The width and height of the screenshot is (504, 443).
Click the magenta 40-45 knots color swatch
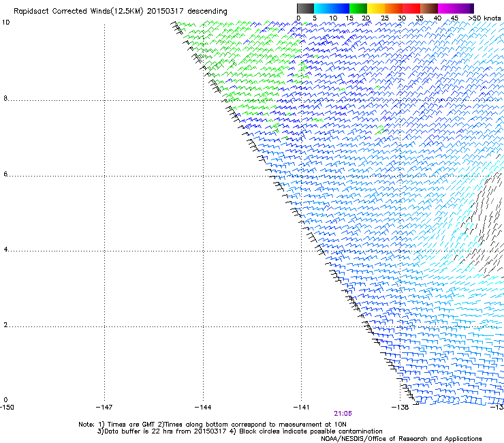447,8
